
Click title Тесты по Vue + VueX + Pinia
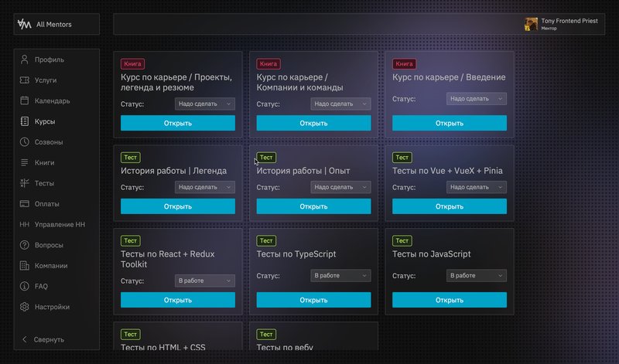click(x=447, y=171)
